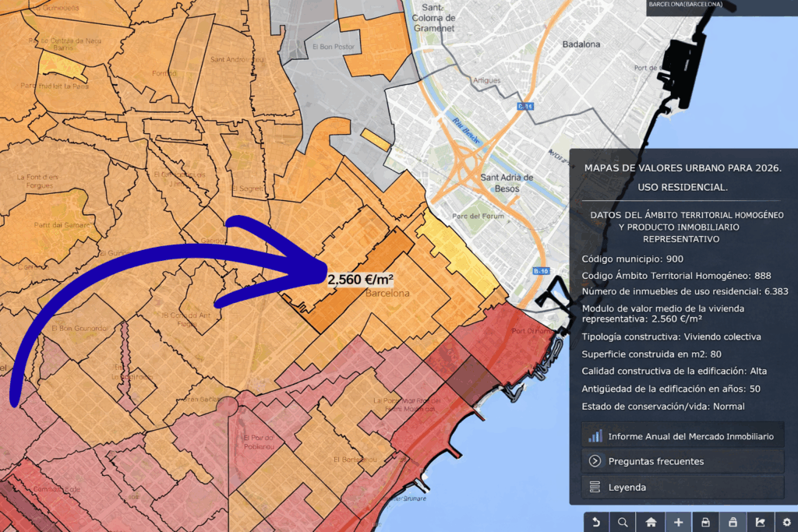Open the magnifier search tool

point(623,522)
